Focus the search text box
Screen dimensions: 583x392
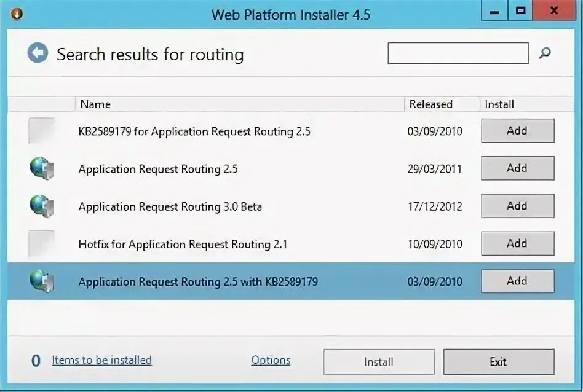pos(458,53)
